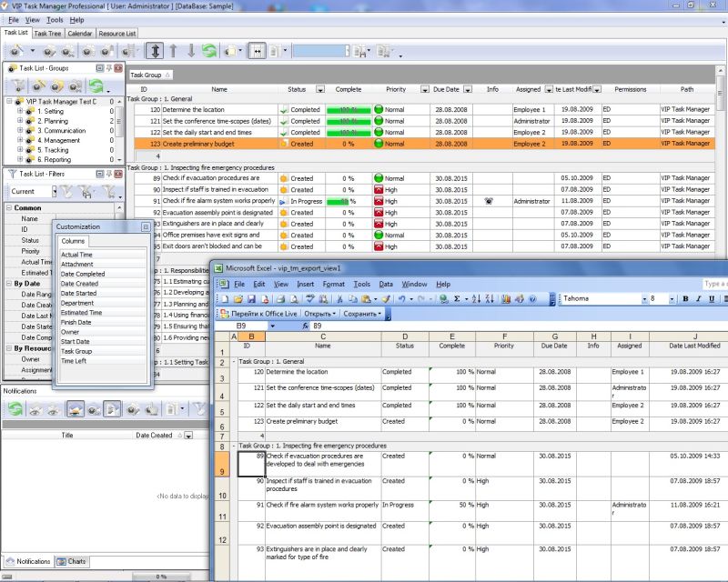Click the green Refresh icon in main toolbar
Viewport: 728px width, 582px height.
209,51
